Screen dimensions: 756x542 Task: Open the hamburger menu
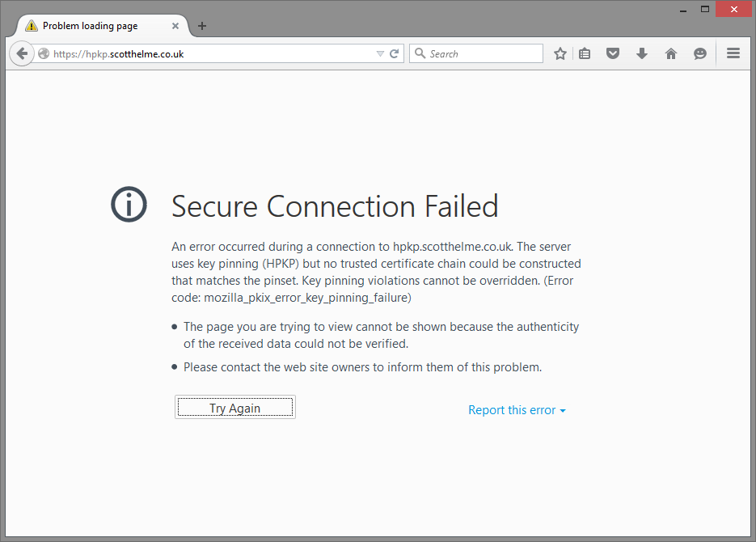click(x=733, y=53)
